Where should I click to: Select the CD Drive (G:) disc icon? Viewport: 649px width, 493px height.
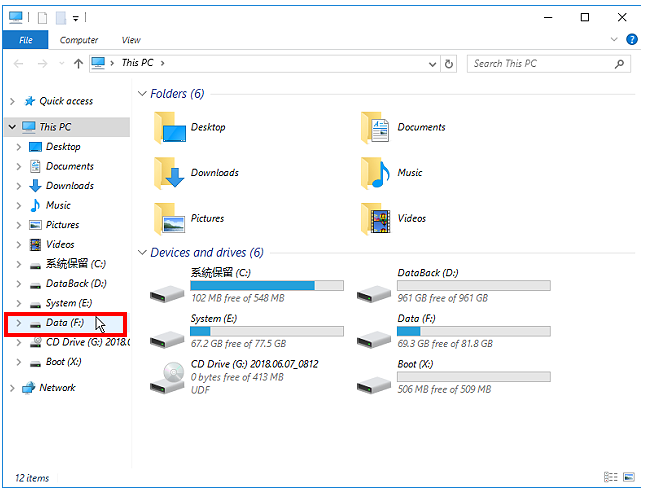tap(167, 378)
